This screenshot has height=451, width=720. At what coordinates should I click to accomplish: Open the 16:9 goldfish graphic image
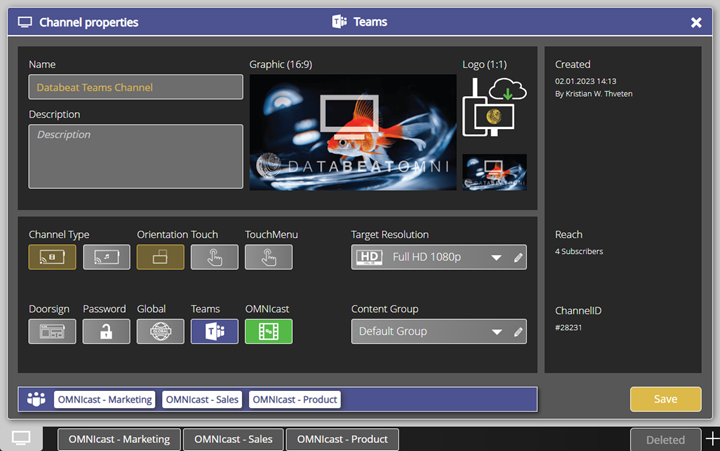point(353,132)
